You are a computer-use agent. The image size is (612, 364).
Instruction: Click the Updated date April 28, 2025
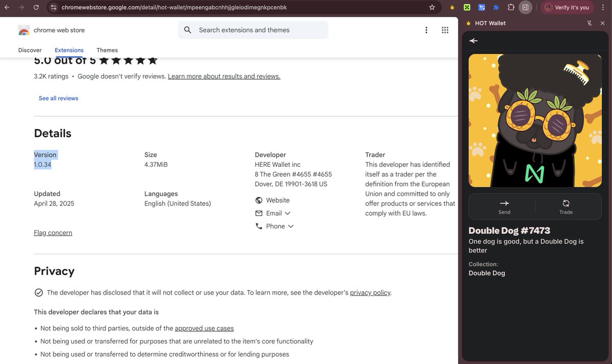click(54, 203)
